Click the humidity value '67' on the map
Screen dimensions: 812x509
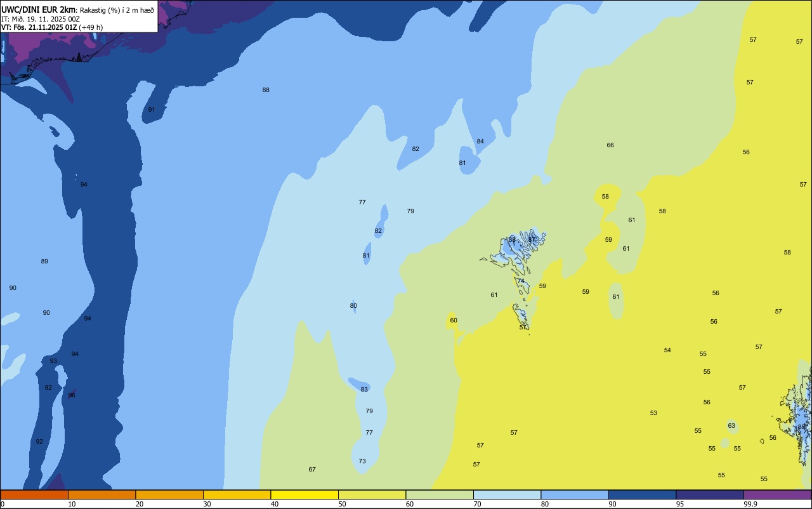pyautogui.click(x=312, y=470)
